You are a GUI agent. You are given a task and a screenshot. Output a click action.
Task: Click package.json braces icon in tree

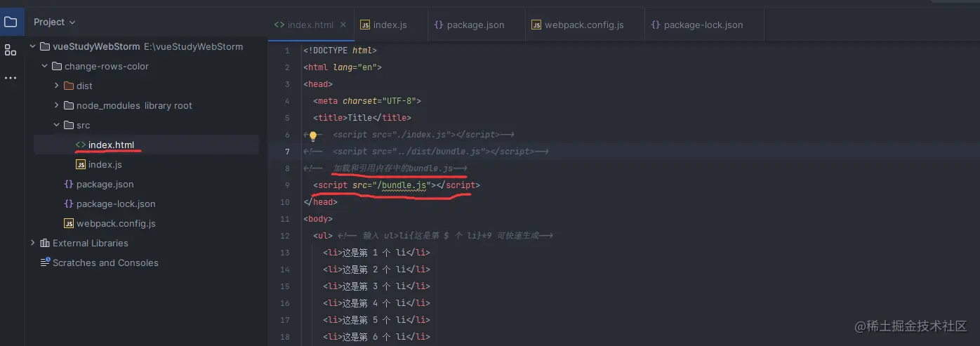pos(68,184)
